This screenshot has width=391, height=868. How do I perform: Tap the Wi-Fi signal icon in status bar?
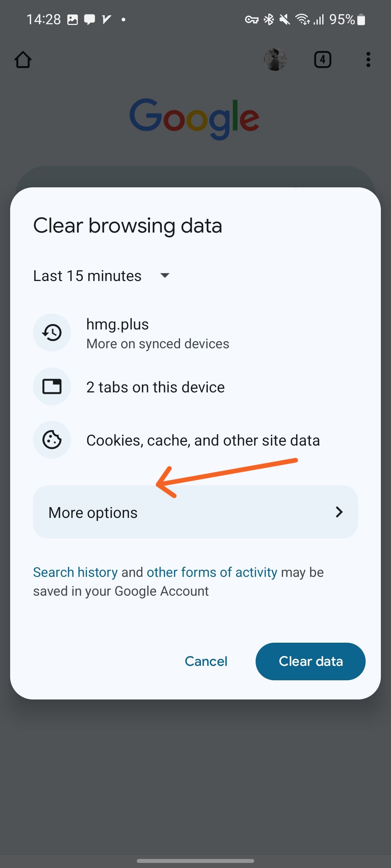302,20
